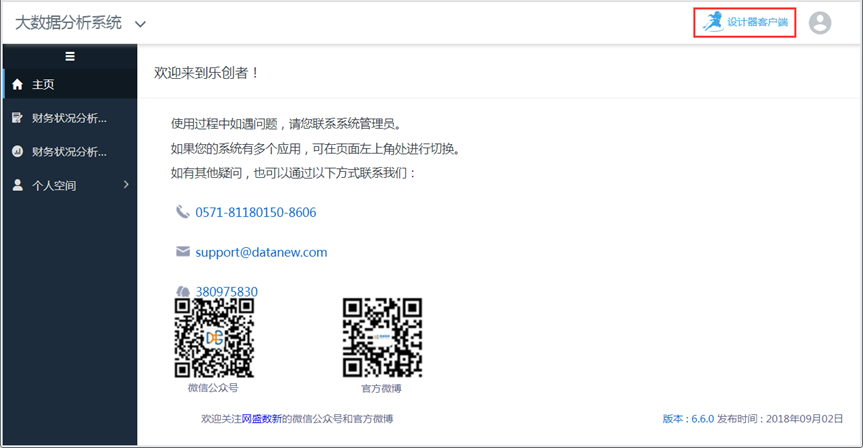Click the QQ number 380975830
The image size is (863, 448).
click(x=226, y=292)
